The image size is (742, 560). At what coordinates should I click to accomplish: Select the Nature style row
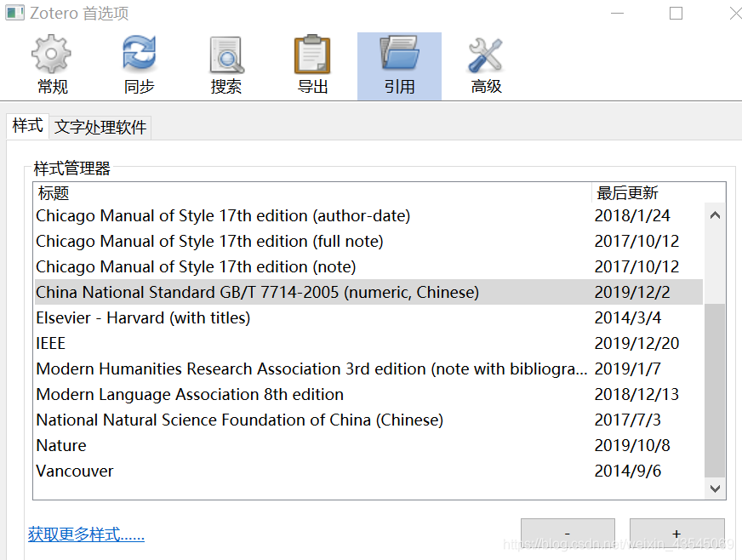coord(368,445)
